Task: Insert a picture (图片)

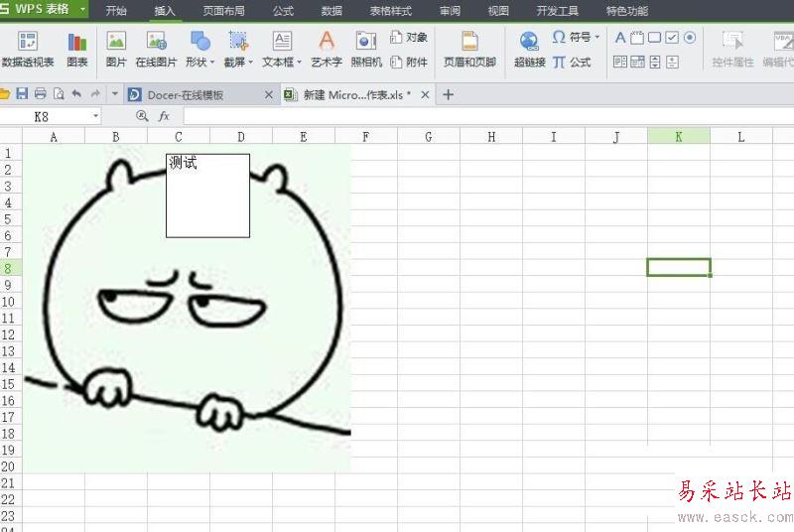Action: coord(116,49)
